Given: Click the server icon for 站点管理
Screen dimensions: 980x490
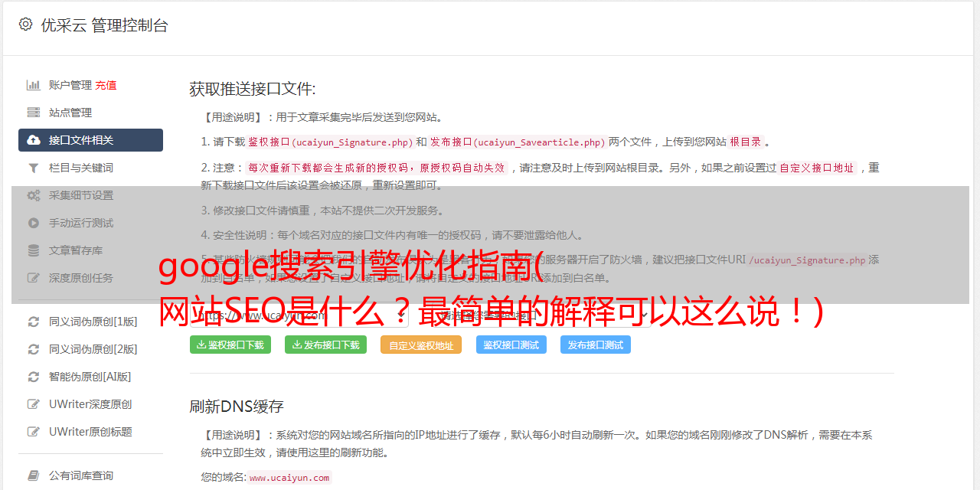Looking at the screenshot, I should click(x=34, y=113).
